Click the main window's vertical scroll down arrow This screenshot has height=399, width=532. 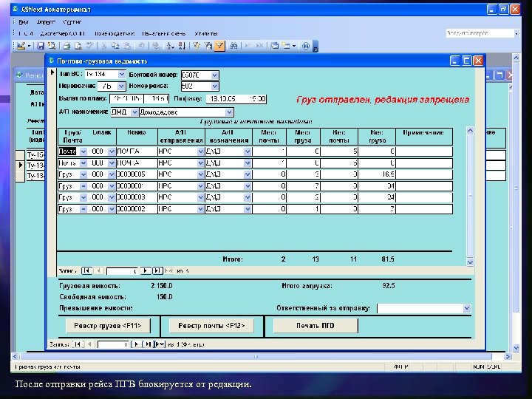[x=516, y=349]
